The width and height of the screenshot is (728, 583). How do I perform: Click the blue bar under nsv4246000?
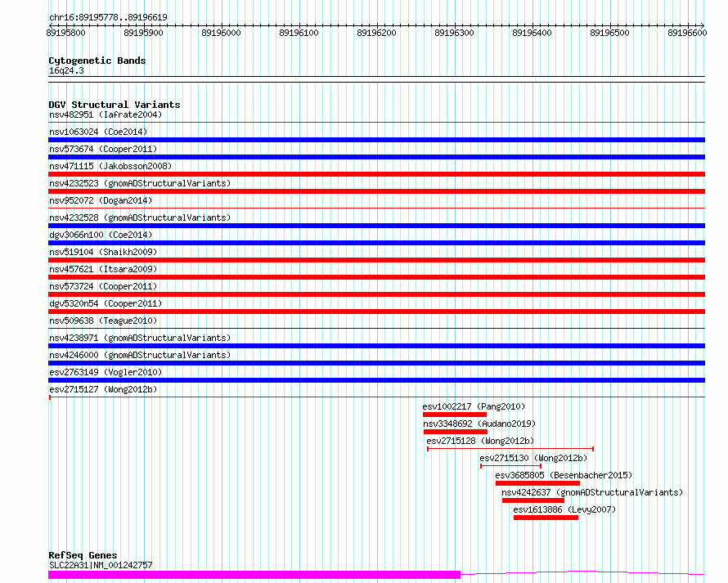(x=376, y=363)
